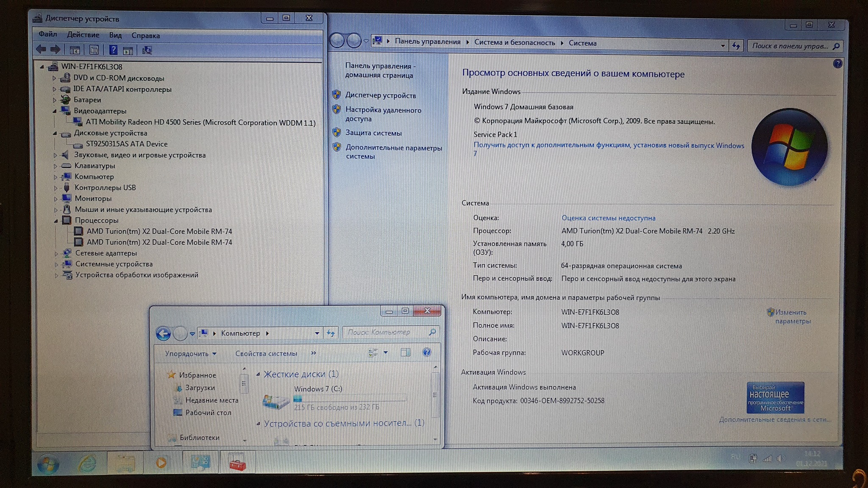Click the Genuine Microsoft software badge

point(775,397)
